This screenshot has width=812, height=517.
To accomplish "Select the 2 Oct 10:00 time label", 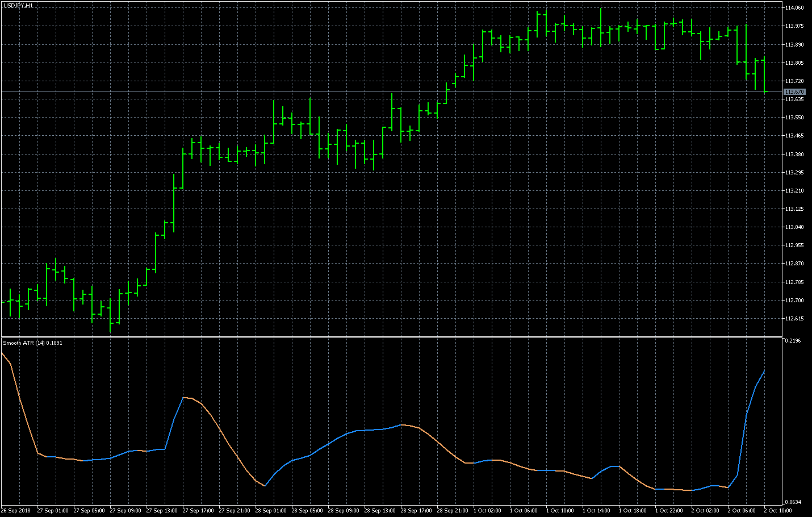I will tap(777, 511).
